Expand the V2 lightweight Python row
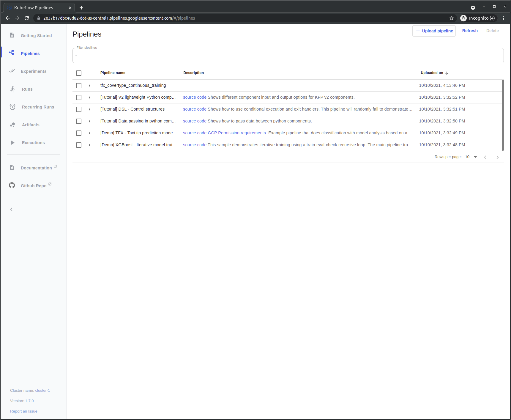Viewport: 511px width, 420px height. tap(89, 97)
